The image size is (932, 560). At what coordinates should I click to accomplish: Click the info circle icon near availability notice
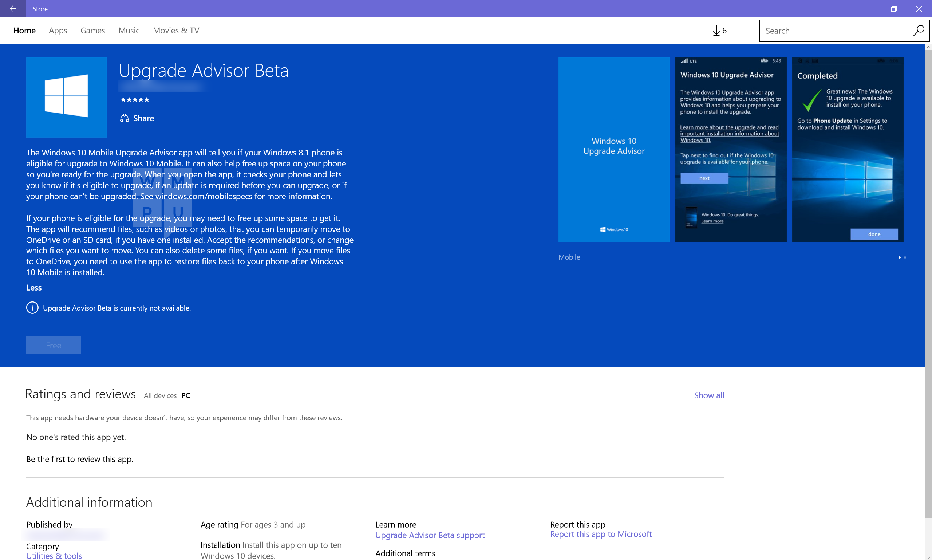pos(31,308)
